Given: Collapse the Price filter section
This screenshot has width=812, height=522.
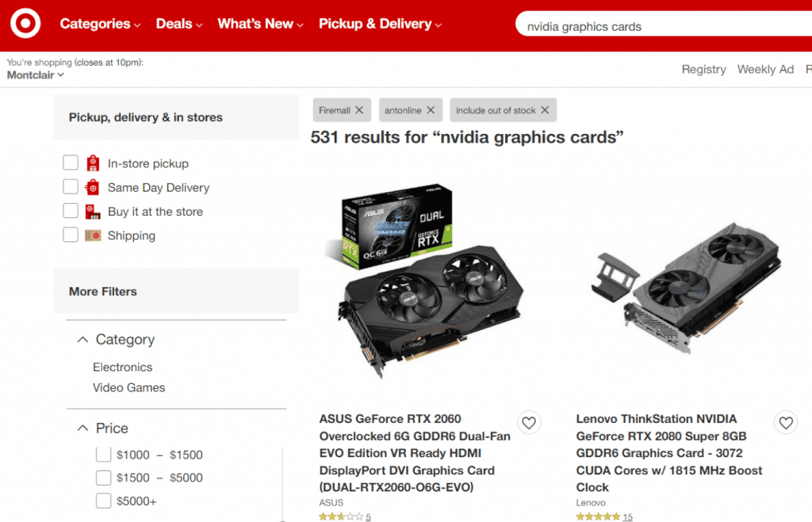Looking at the screenshot, I should [x=82, y=428].
